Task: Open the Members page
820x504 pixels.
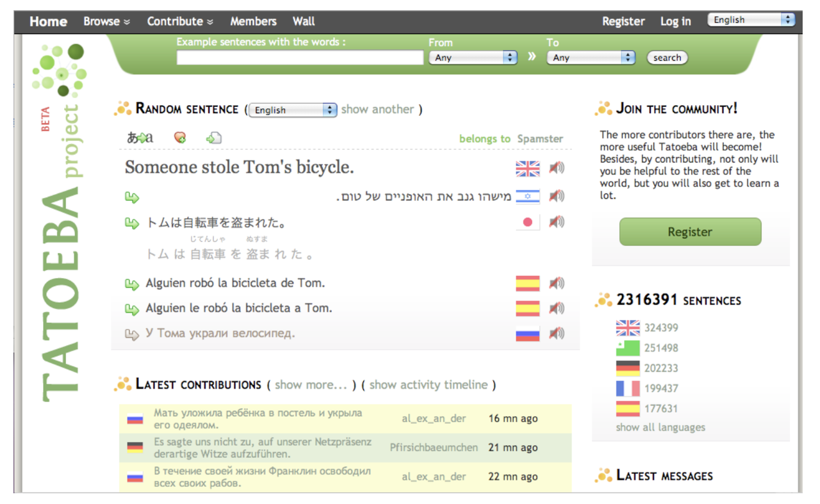Action: point(253,21)
